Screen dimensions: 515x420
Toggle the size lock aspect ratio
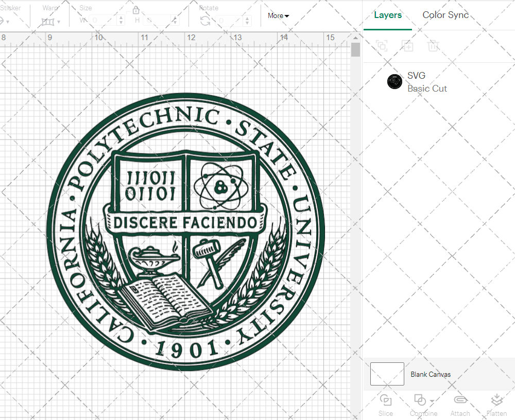136,10
